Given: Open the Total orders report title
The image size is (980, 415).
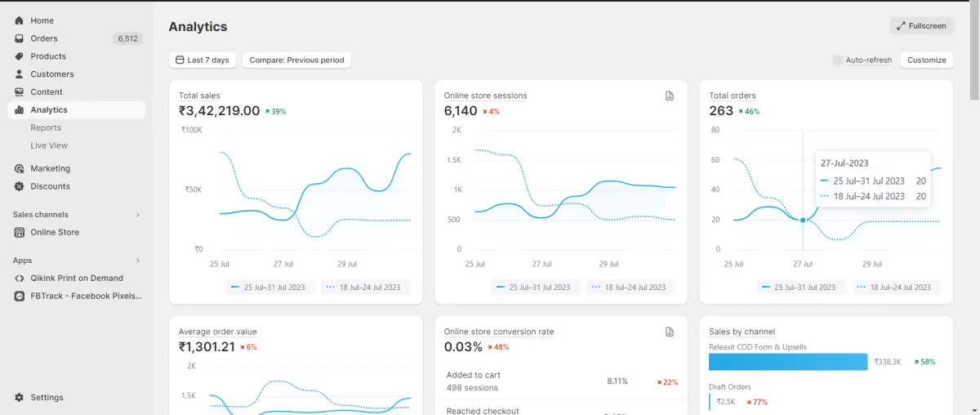Looking at the screenshot, I should tap(733, 96).
